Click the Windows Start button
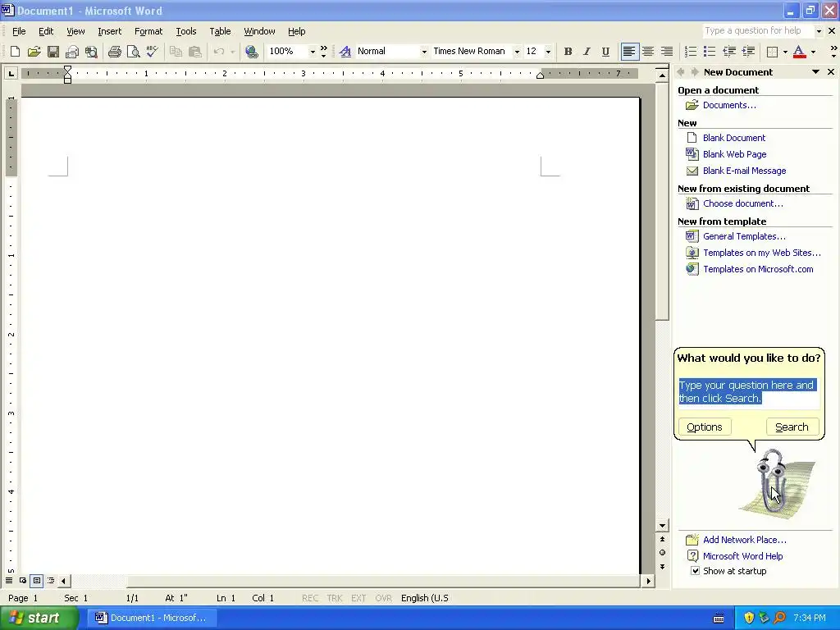Image resolution: width=840 pixels, height=630 pixels. pos(39,618)
